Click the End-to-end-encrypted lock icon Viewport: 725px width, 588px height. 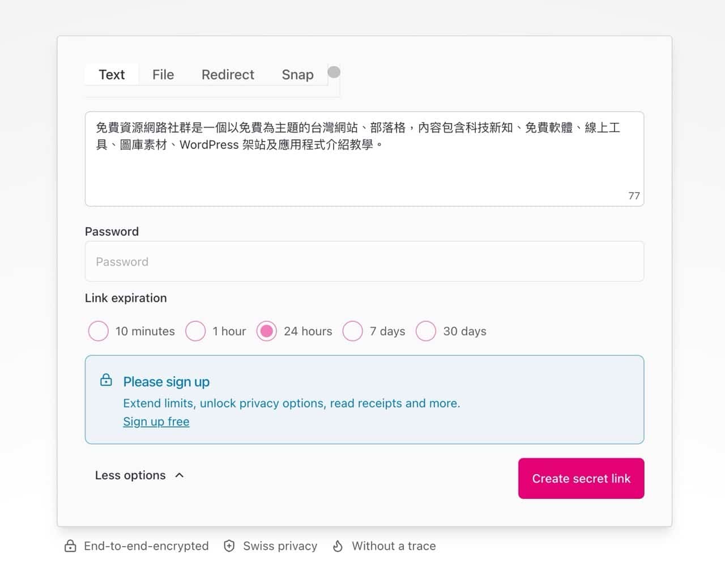[70, 546]
